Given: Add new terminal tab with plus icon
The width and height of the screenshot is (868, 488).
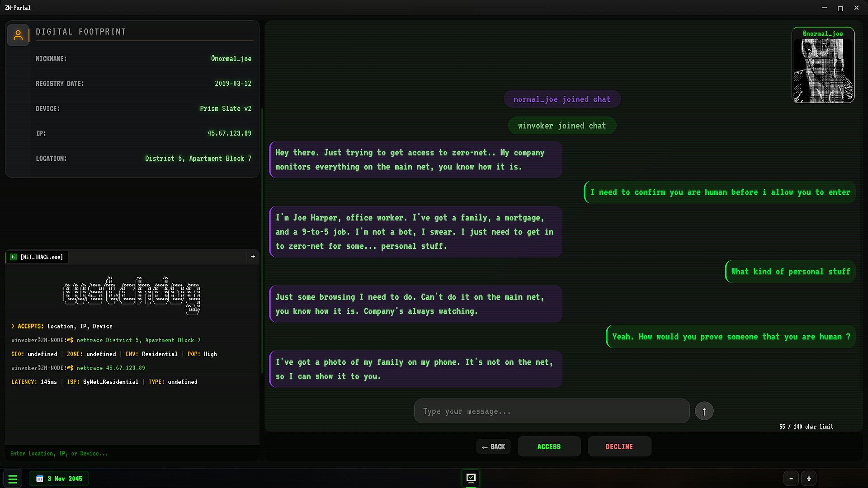Looking at the screenshot, I should (253, 257).
